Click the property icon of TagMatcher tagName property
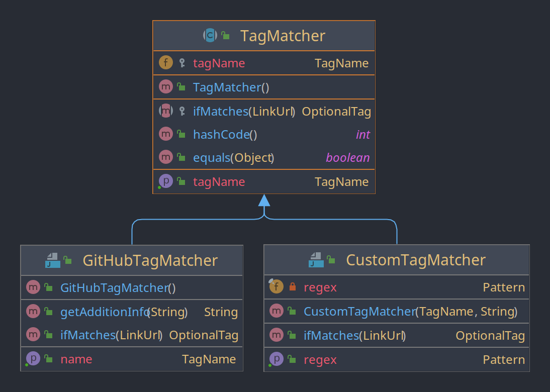This screenshot has height=392, width=550. coord(166,181)
